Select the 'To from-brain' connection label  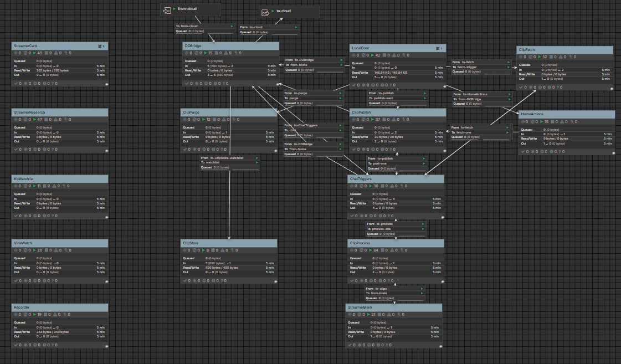click(376, 294)
